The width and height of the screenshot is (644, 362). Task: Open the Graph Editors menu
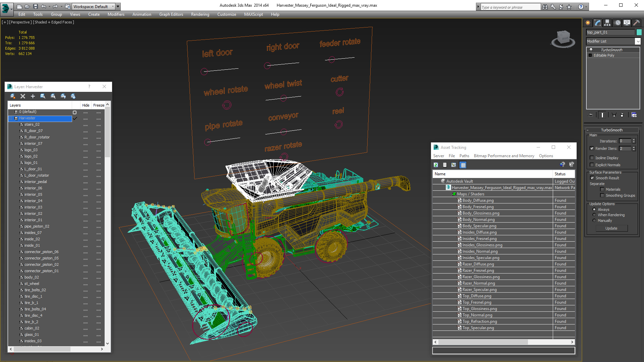(x=171, y=14)
